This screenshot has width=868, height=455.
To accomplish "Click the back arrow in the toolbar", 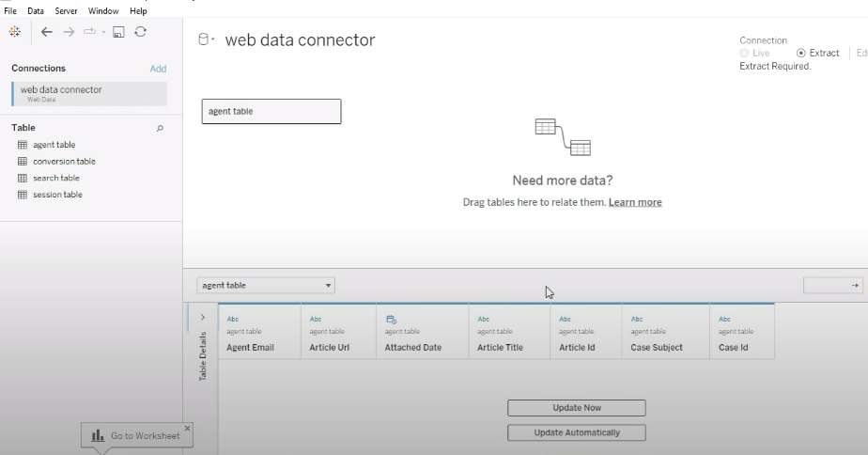I will 47,31.
